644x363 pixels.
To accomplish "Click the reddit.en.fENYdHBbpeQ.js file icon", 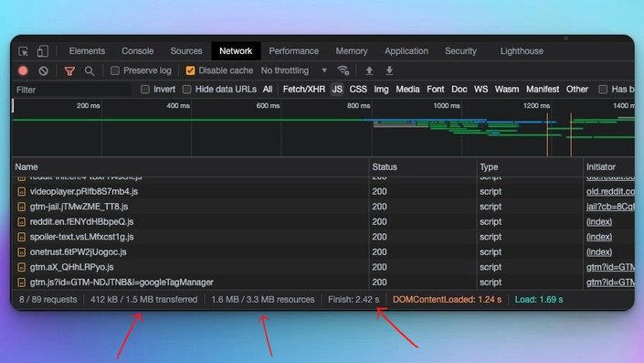I will click(x=21, y=222).
